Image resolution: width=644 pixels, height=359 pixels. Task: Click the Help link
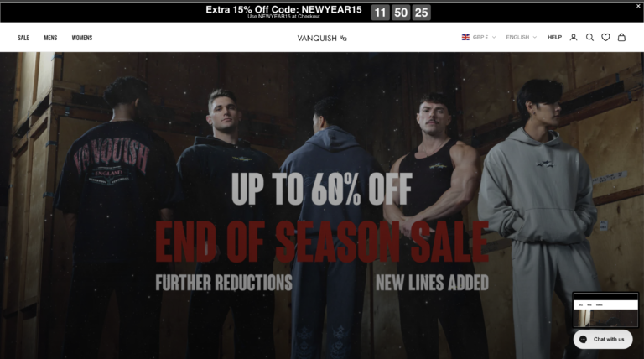point(554,38)
